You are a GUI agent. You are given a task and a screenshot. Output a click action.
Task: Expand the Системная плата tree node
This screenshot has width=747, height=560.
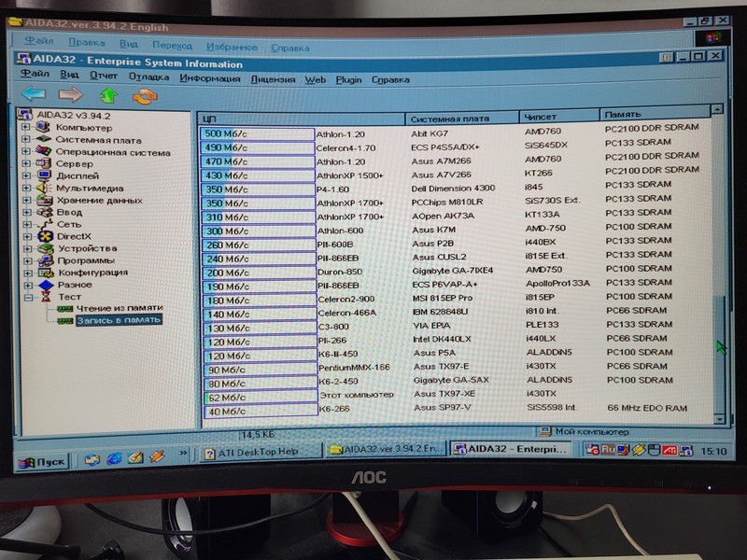click(25, 139)
